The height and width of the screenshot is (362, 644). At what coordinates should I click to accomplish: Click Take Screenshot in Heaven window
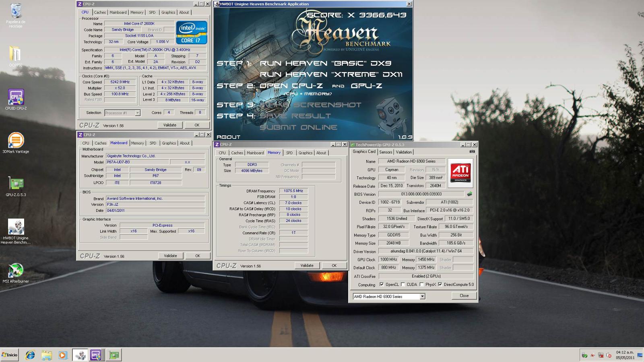[310, 105]
